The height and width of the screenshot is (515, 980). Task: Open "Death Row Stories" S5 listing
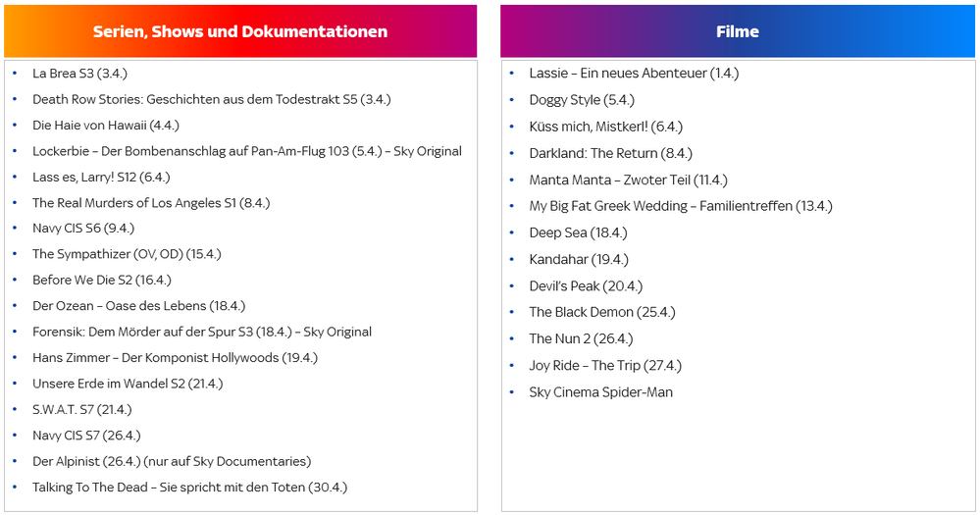click(212, 99)
